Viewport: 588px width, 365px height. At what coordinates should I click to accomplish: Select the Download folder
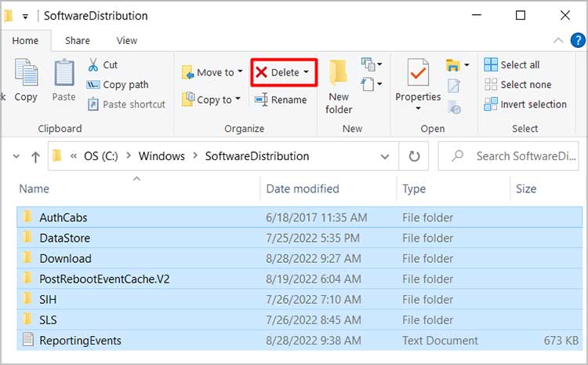tap(299, 258)
